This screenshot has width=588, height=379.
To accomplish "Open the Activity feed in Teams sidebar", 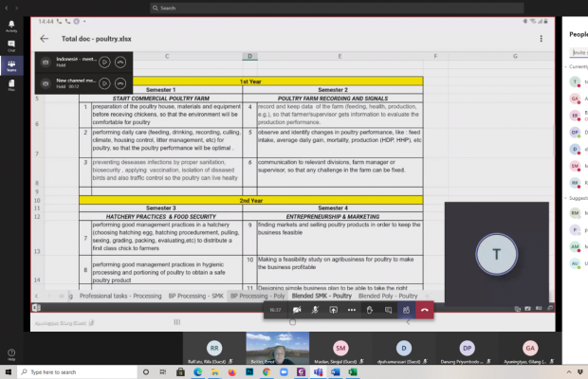I will [11, 27].
